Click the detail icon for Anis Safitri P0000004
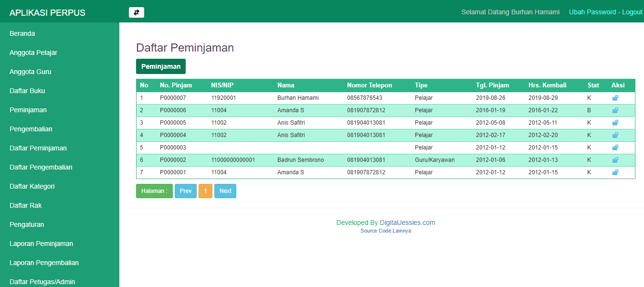Viewport: 644px width, 287px height. click(x=615, y=135)
